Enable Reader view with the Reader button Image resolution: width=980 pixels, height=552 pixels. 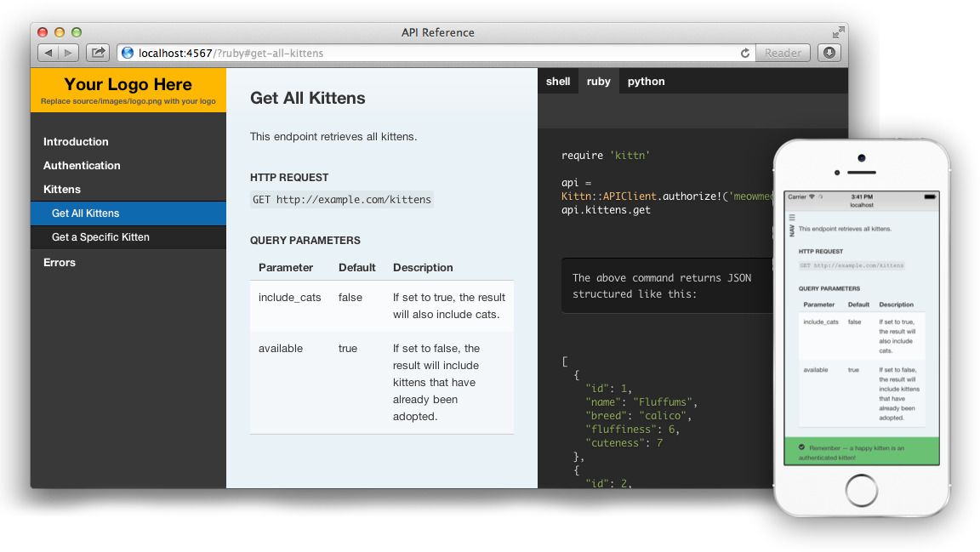[782, 52]
